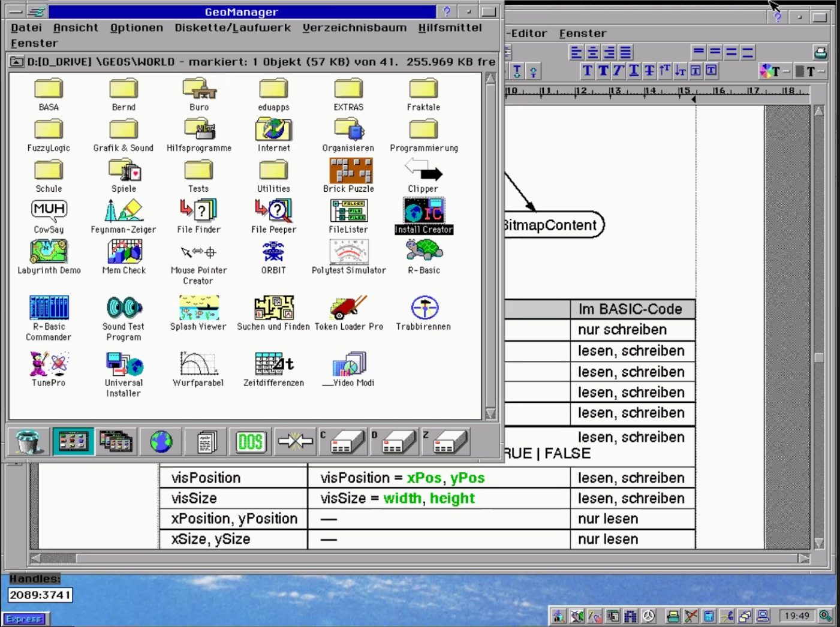
Task: Click the wastebasket icon in GeoManager
Action: [28, 442]
